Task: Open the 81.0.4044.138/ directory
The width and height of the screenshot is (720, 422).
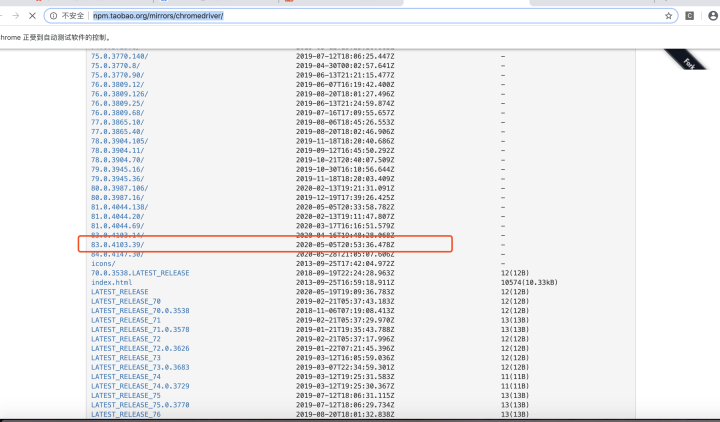Action: (119, 207)
